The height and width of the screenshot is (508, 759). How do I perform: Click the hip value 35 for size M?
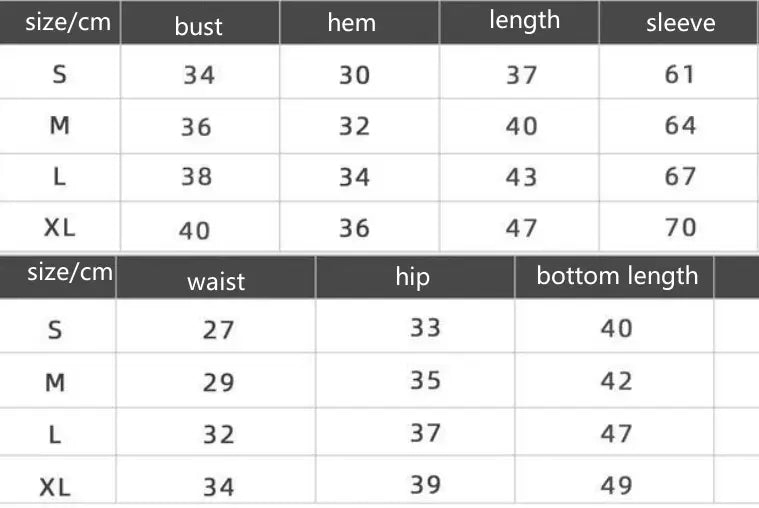pos(425,380)
